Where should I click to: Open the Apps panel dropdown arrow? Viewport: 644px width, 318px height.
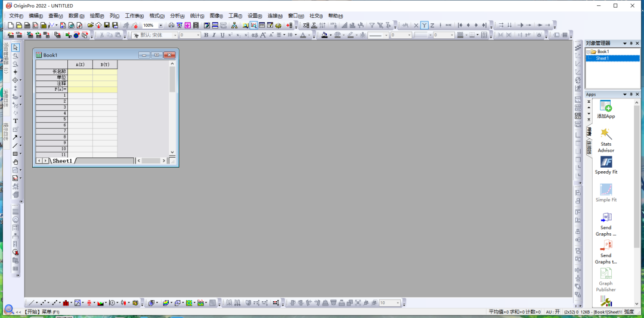click(x=625, y=94)
